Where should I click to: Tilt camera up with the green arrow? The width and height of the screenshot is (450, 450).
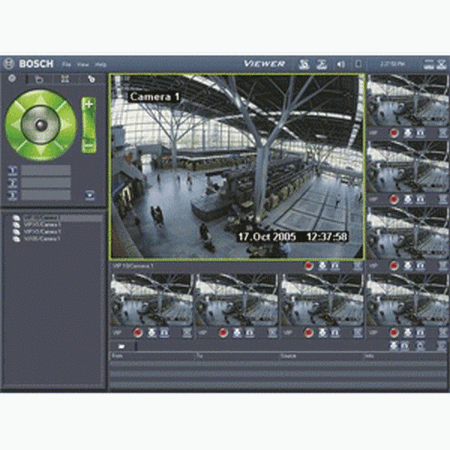[41, 98]
